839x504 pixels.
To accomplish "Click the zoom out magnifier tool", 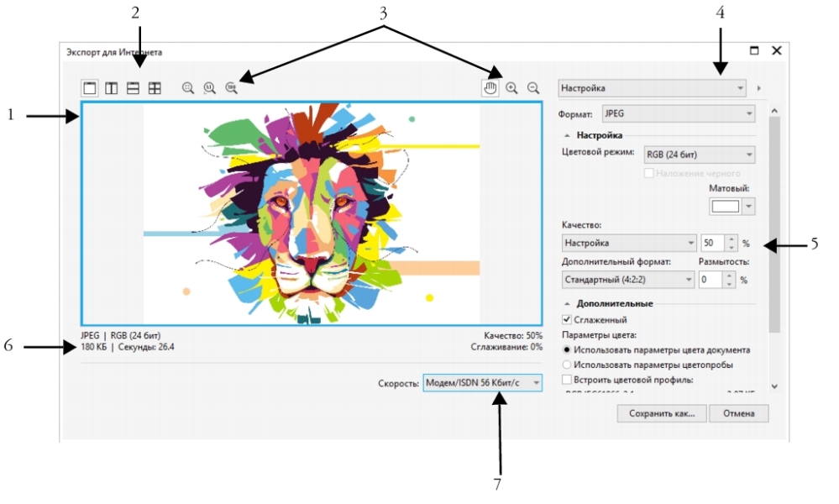I will click(532, 87).
